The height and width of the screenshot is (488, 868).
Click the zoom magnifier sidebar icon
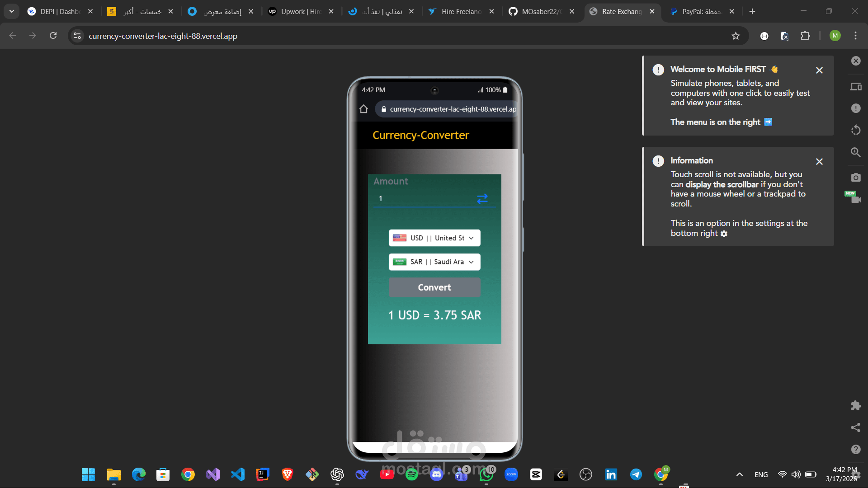click(x=855, y=153)
